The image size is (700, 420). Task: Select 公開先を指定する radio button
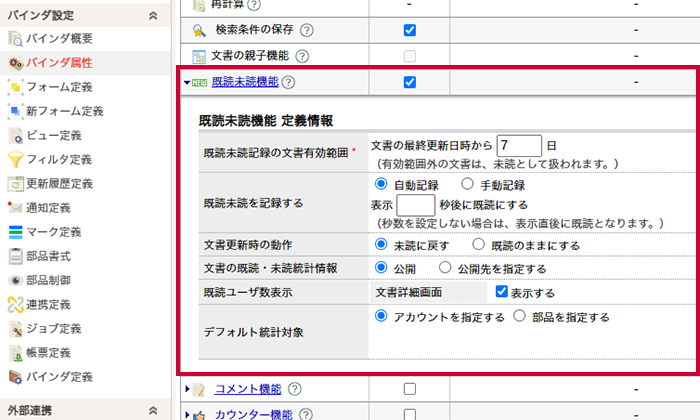click(x=445, y=267)
